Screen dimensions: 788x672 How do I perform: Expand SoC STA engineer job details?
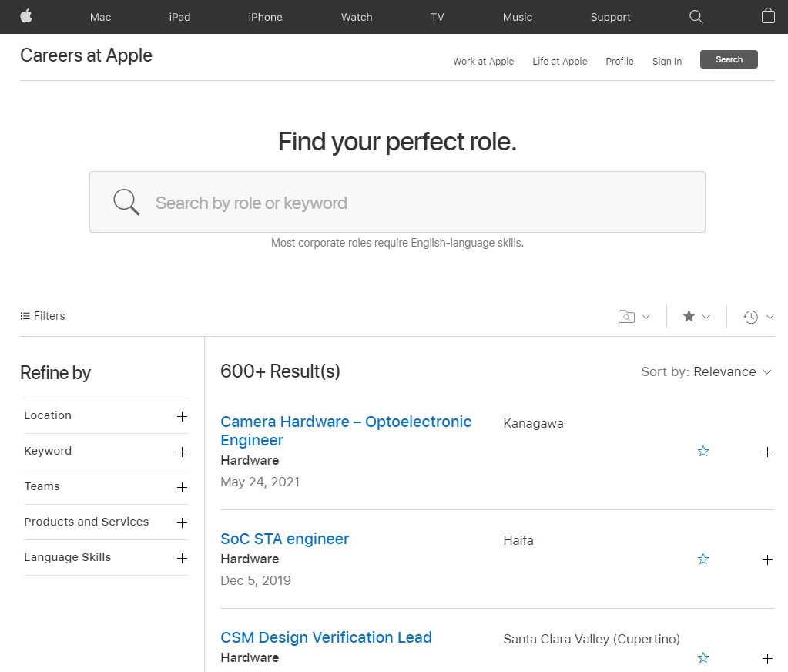click(x=767, y=559)
